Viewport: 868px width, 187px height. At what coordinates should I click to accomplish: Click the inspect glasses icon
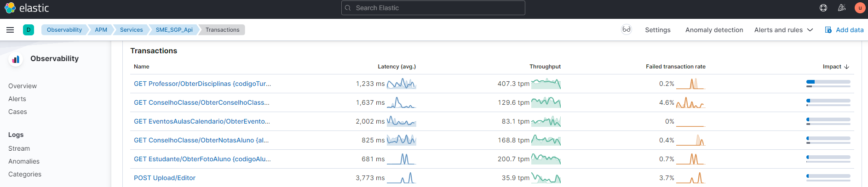[627, 30]
